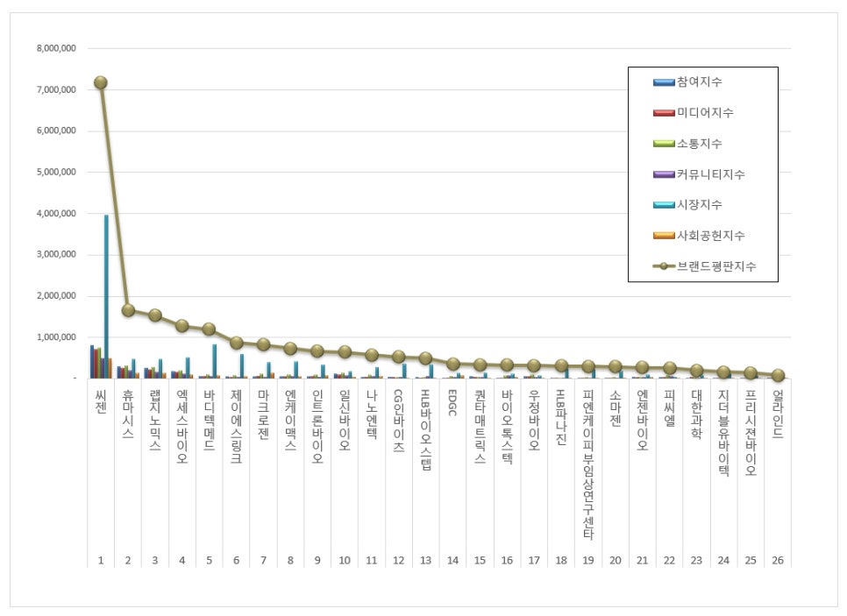The width and height of the screenshot is (847, 616).
Task: Click the 피엔케이피부임상연구센타 category label
Action: pos(588,464)
